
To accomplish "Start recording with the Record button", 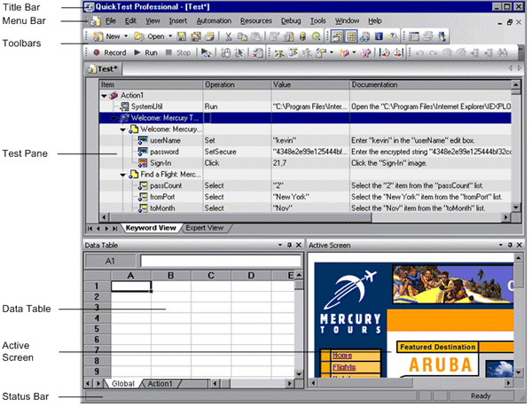I will click(x=110, y=53).
